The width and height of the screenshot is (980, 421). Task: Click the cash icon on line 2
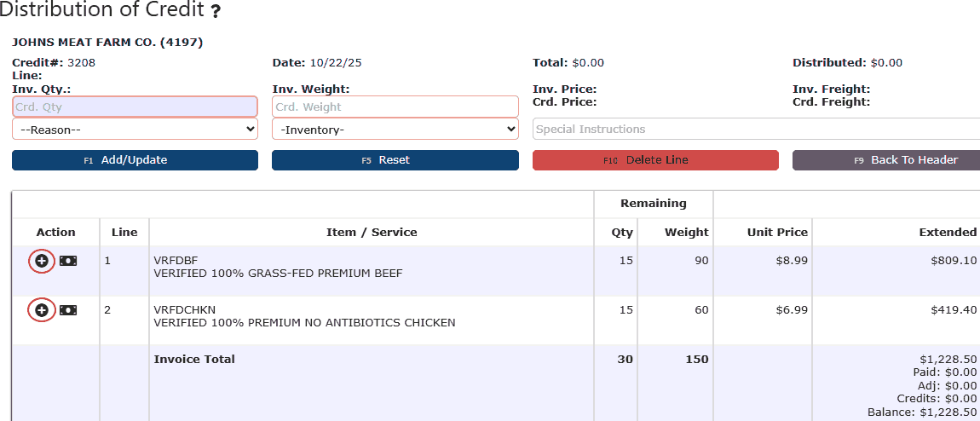pos(68,310)
